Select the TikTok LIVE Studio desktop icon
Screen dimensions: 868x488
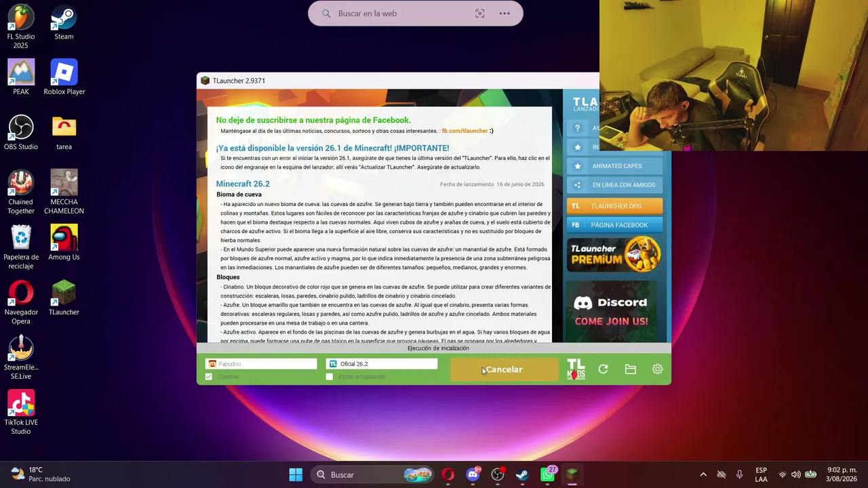pyautogui.click(x=21, y=412)
